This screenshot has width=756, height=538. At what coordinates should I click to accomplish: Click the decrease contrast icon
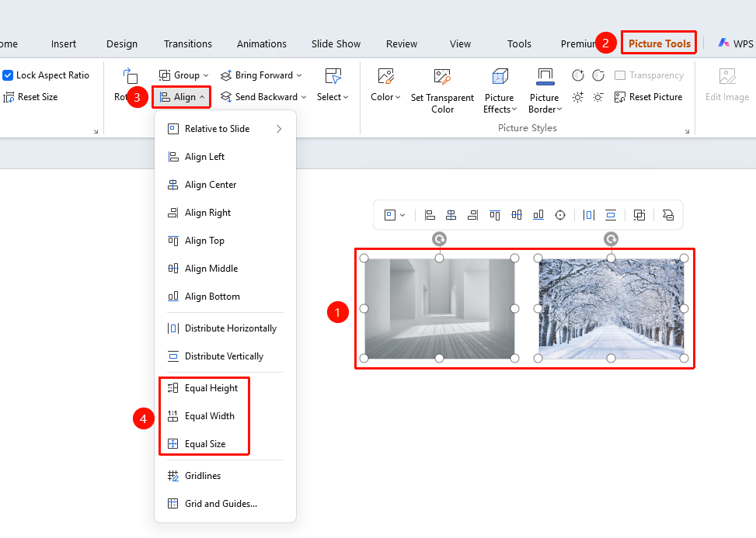(598, 75)
